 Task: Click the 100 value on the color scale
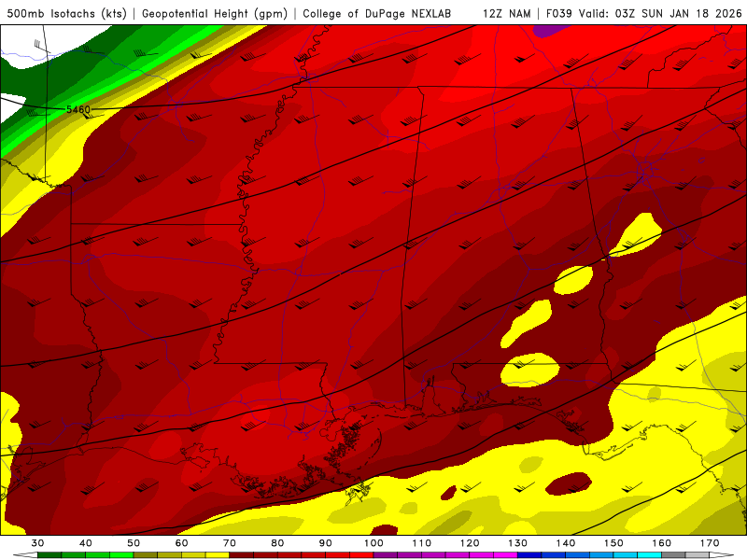click(x=374, y=543)
